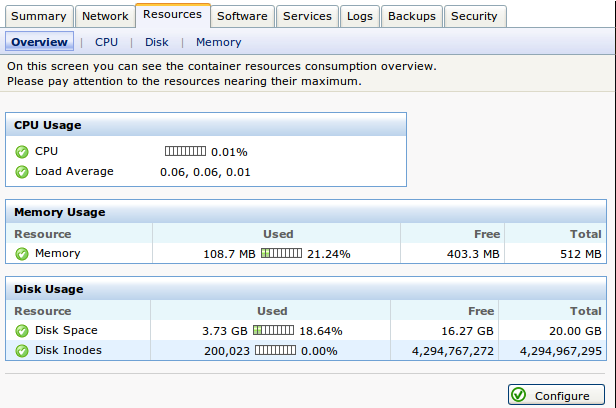The height and width of the screenshot is (408, 616).
Task: Open the Backups tab
Action: click(x=411, y=16)
